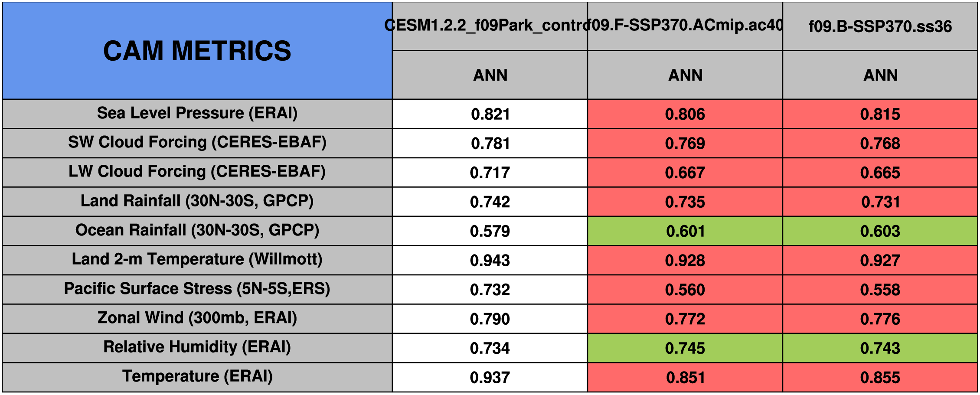Select the green cell with value 0.743
This screenshot has width=980, height=395.
(880, 348)
